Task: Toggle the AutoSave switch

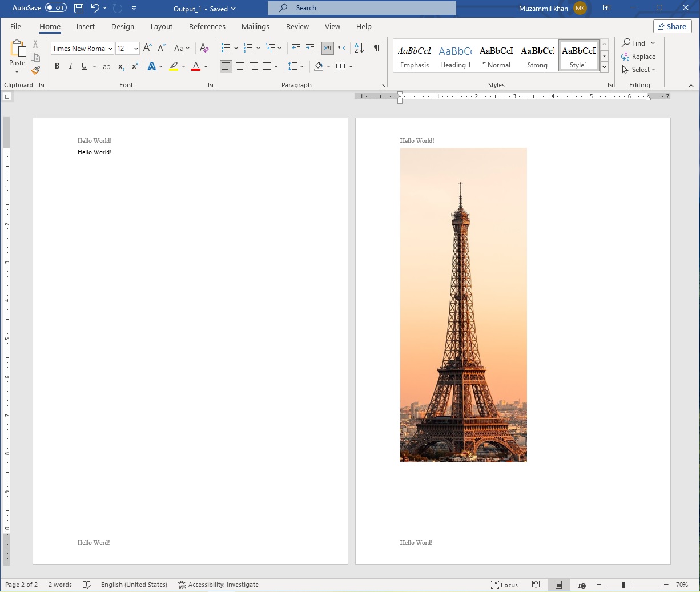Action: point(56,8)
